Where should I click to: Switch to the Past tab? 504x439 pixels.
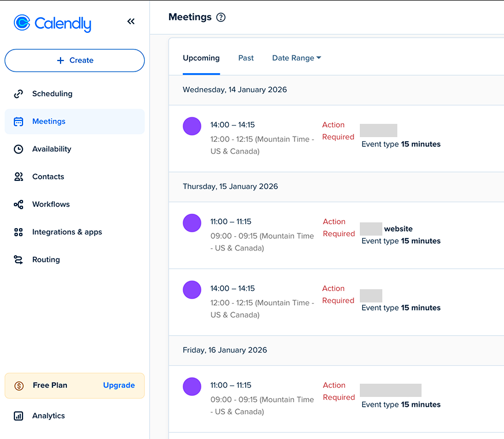(x=246, y=58)
